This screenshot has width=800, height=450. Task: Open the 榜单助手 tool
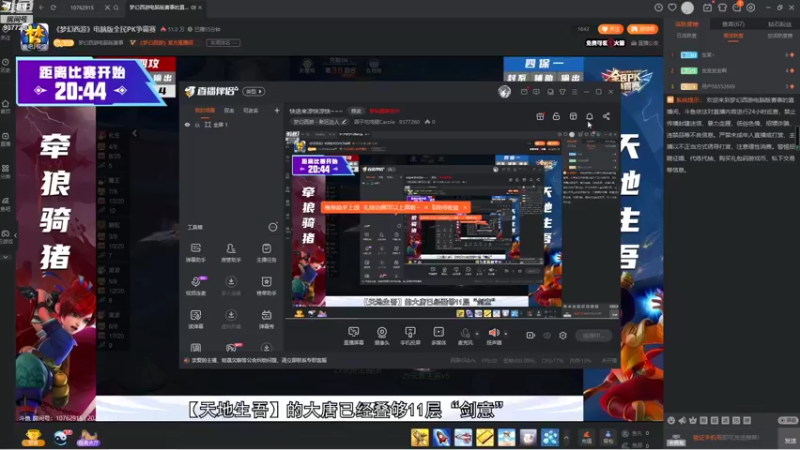(x=266, y=286)
